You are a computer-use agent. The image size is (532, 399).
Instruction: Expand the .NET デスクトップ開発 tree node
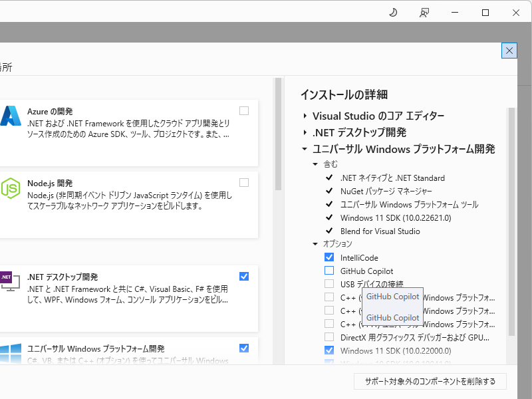coord(304,132)
